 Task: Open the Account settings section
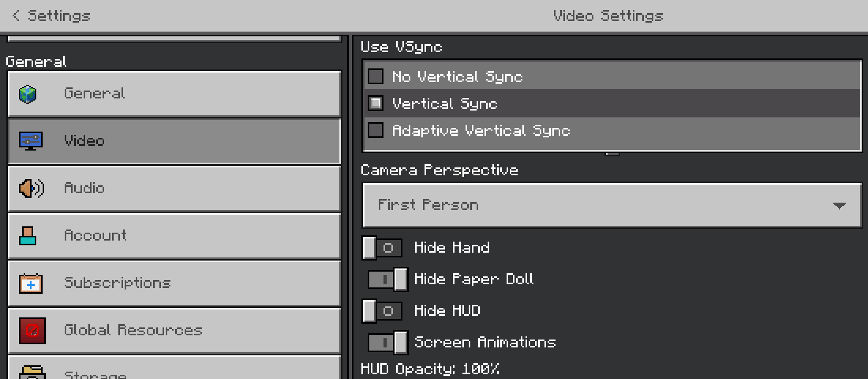tap(174, 236)
